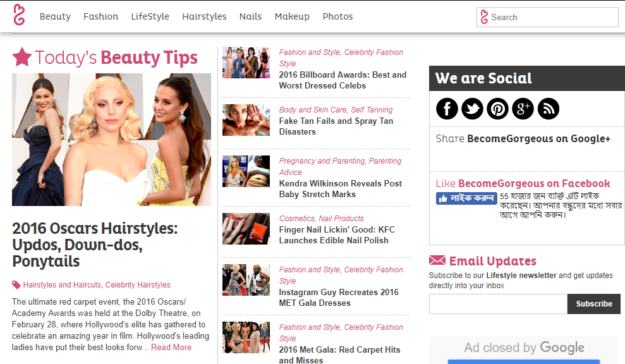The width and height of the screenshot is (625, 364).
Task: Open the Google+ social icon
Action: point(523,109)
